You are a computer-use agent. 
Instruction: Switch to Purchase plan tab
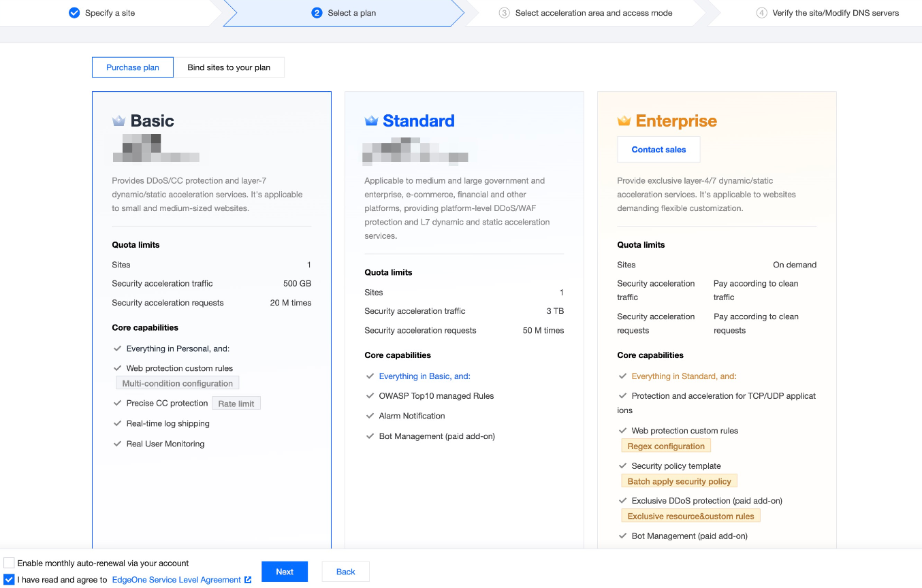coord(133,67)
